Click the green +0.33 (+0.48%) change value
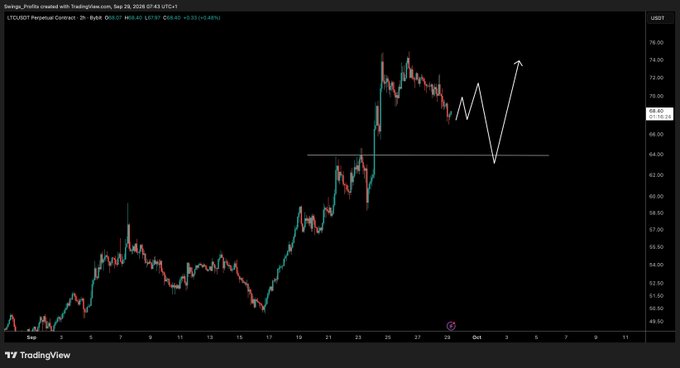This screenshot has width=680, height=368. coord(202,18)
